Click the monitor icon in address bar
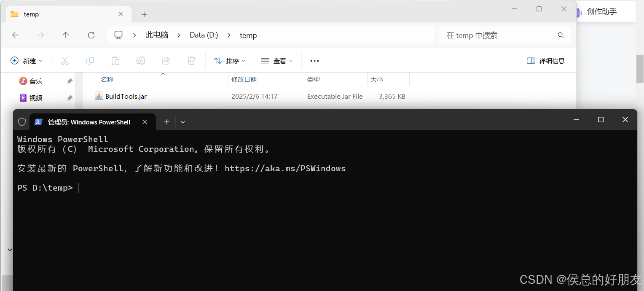The image size is (644, 291). (x=118, y=35)
